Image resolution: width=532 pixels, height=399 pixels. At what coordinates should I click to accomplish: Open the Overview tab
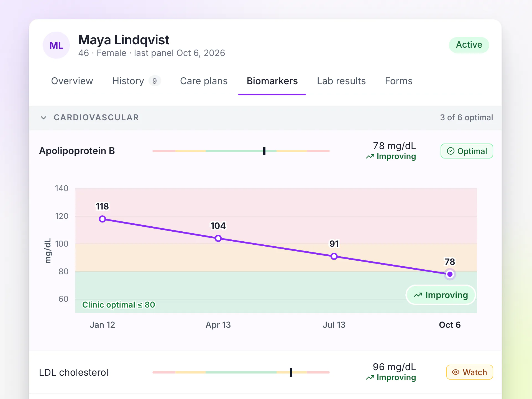72,81
